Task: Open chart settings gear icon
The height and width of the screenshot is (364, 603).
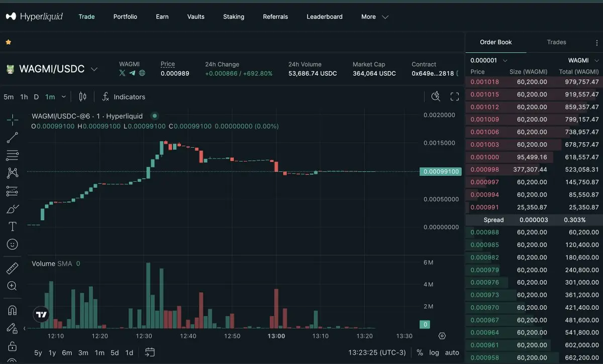Action: [x=442, y=336]
